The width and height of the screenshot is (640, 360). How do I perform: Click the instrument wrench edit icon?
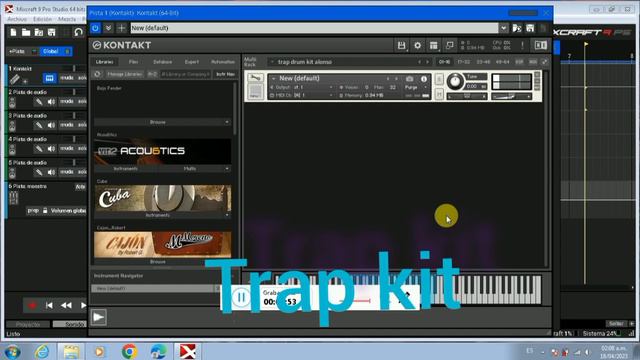[x=256, y=78]
